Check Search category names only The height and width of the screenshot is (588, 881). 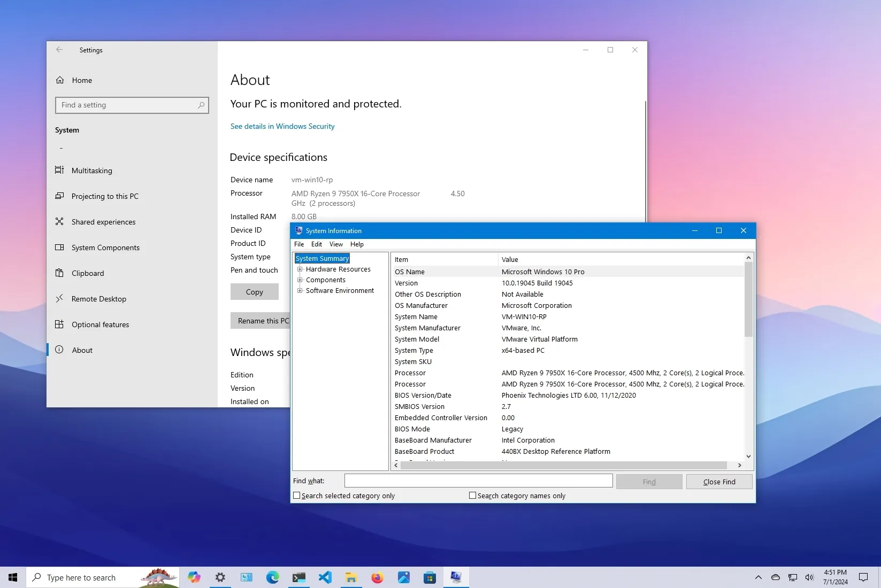[x=472, y=495]
